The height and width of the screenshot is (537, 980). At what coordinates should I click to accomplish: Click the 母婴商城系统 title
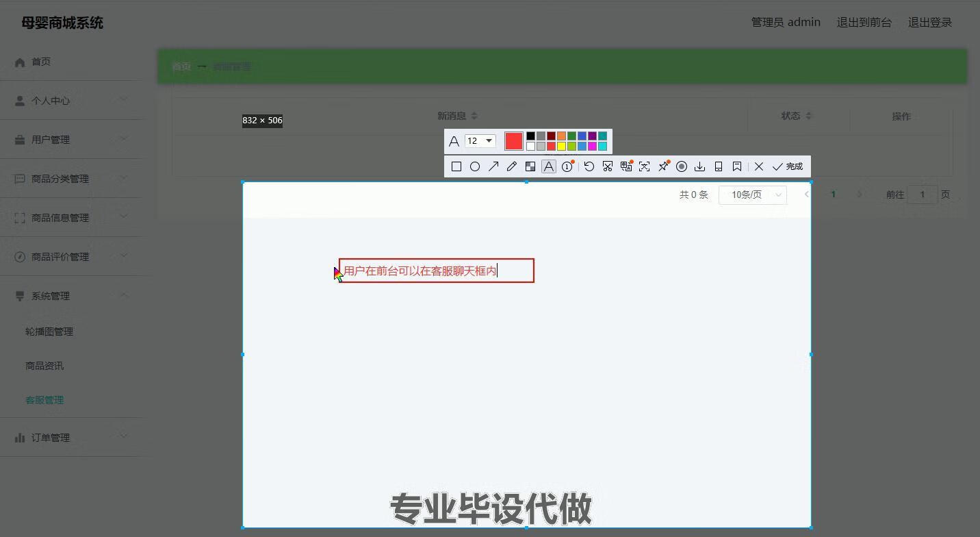point(62,23)
